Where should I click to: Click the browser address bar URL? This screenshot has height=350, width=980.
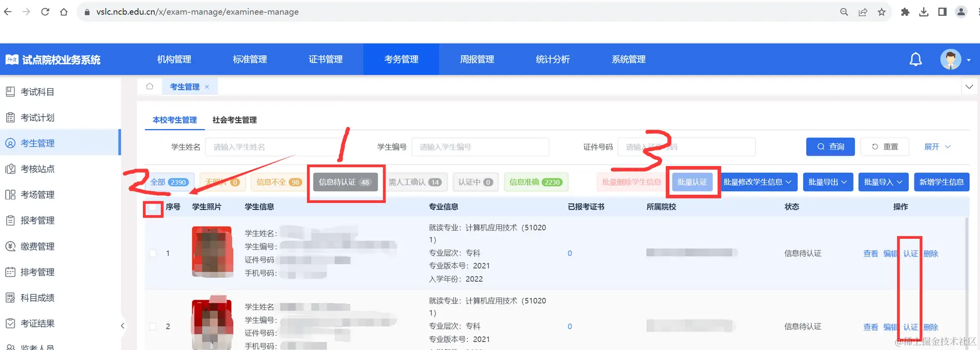point(197,12)
